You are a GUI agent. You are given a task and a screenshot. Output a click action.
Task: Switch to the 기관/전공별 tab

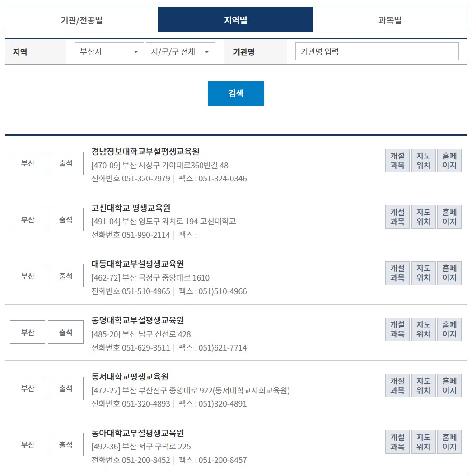point(79,19)
